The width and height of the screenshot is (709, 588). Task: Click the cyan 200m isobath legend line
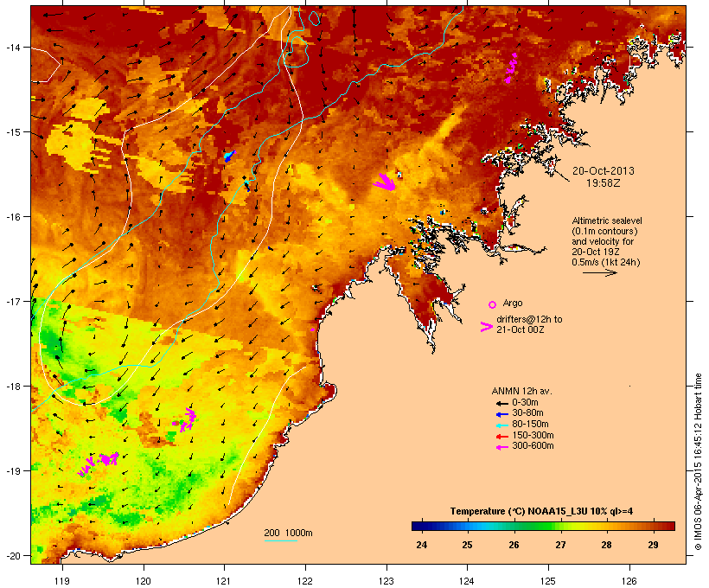(x=281, y=540)
